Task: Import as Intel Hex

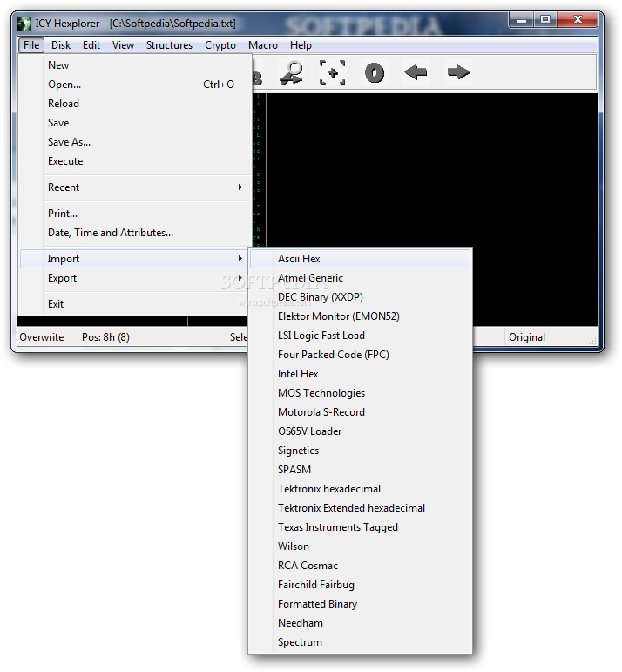Action: tap(361, 374)
